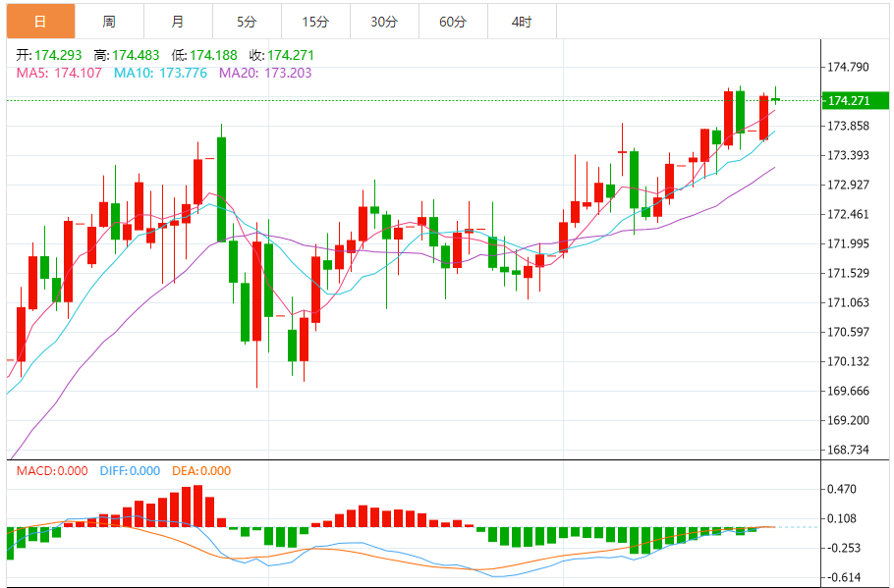This screenshot has height=588, width=894.
Task: Click the 173.393 price axis label
Action: tap(849, 155)
